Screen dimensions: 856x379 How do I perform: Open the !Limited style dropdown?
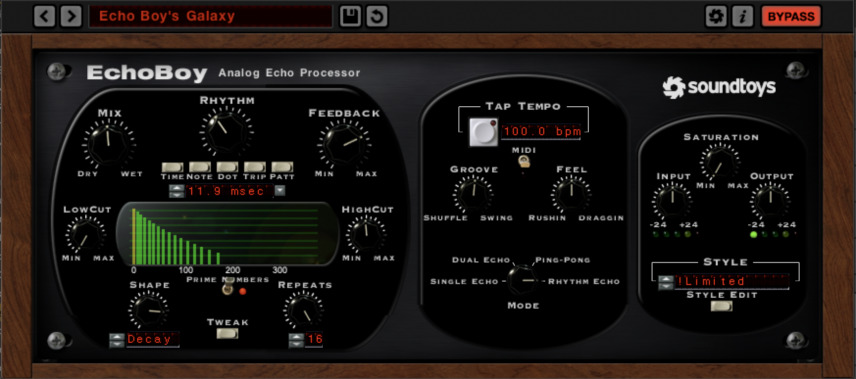732,282
